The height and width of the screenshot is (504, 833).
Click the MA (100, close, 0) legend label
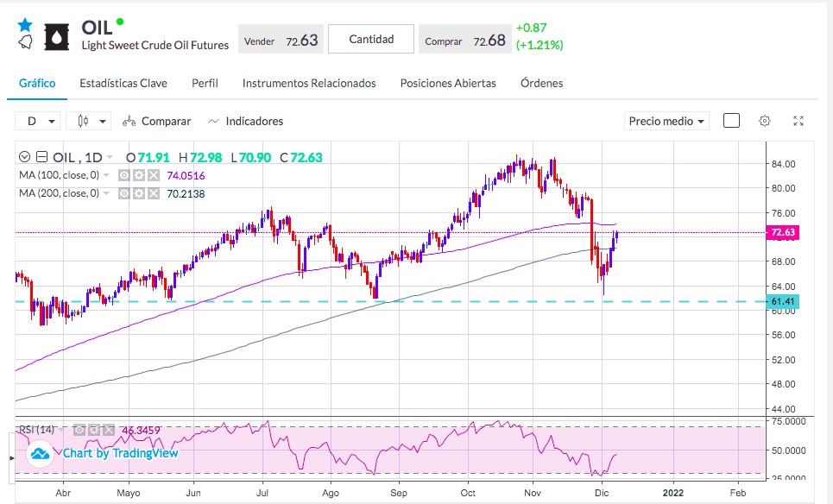pos(59,175)
